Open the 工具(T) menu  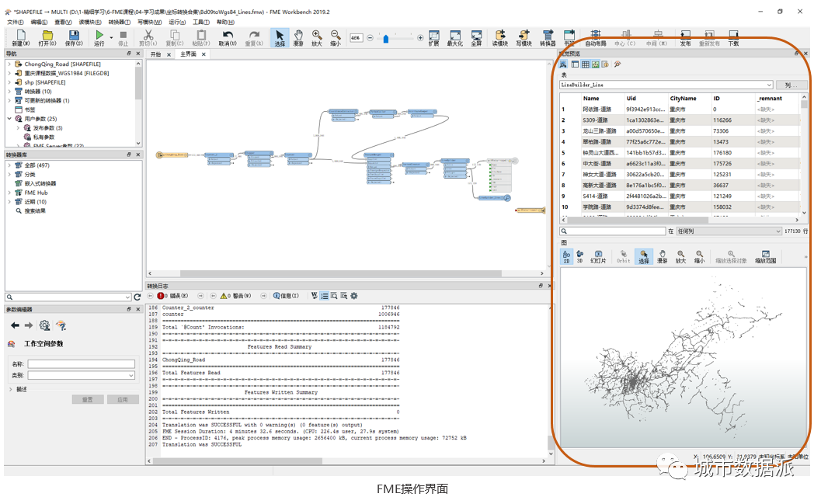click(x=201, y=22)
